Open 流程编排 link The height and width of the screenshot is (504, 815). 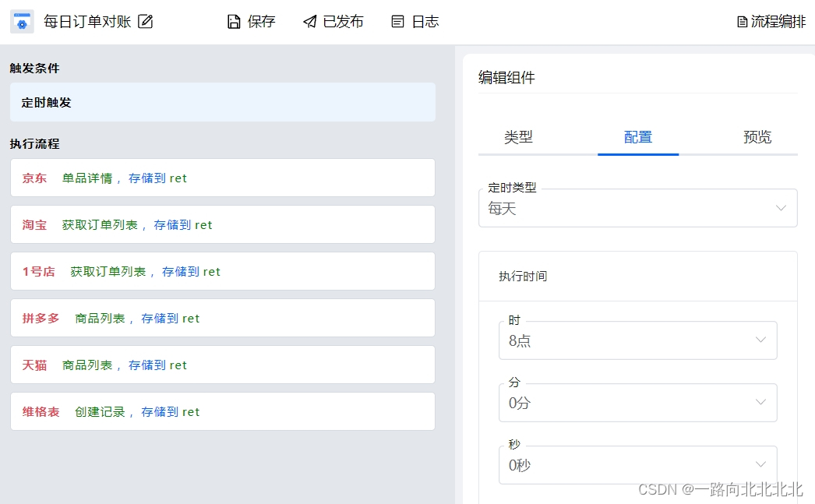point(772,22)
